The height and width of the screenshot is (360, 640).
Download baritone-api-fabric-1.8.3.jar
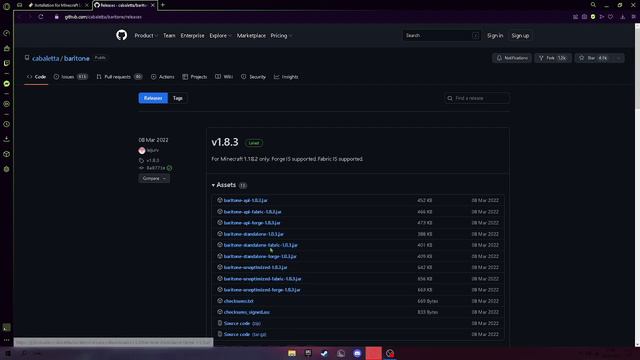253,212
